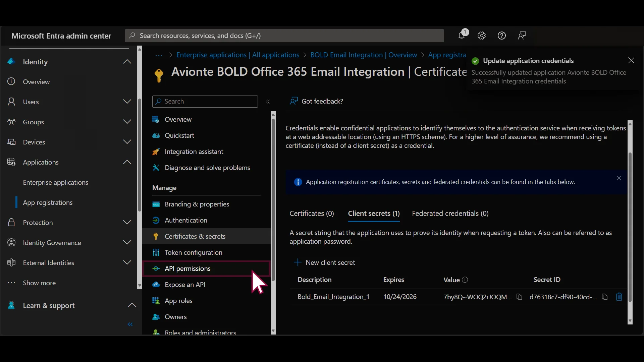The image size is (644, 362).
Task: Focus the global search resources box
Action: (x=284, y=36)
